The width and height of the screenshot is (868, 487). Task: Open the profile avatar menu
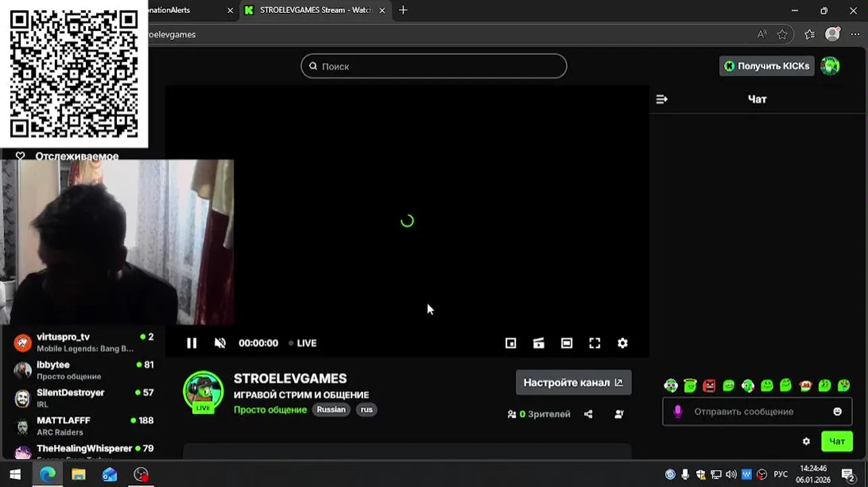point(830,66)
